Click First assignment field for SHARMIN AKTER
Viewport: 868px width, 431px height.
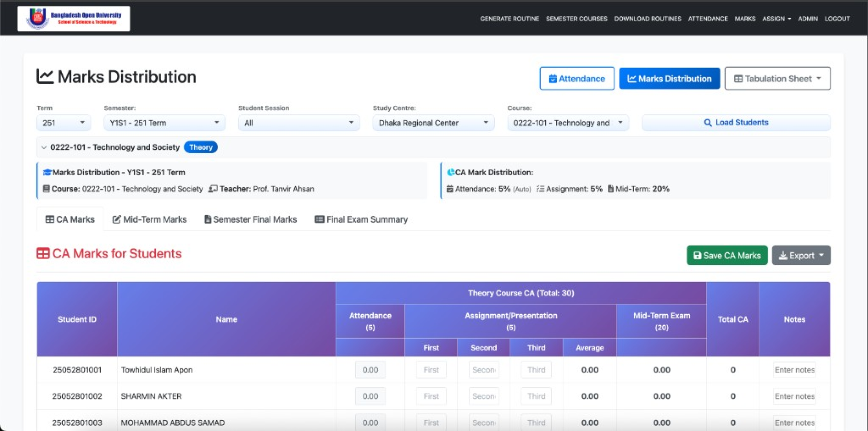click(x=431, y=396)
